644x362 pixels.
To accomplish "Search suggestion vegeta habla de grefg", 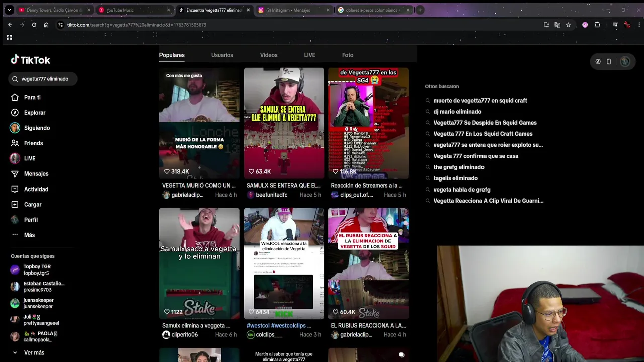I will 461,190.
